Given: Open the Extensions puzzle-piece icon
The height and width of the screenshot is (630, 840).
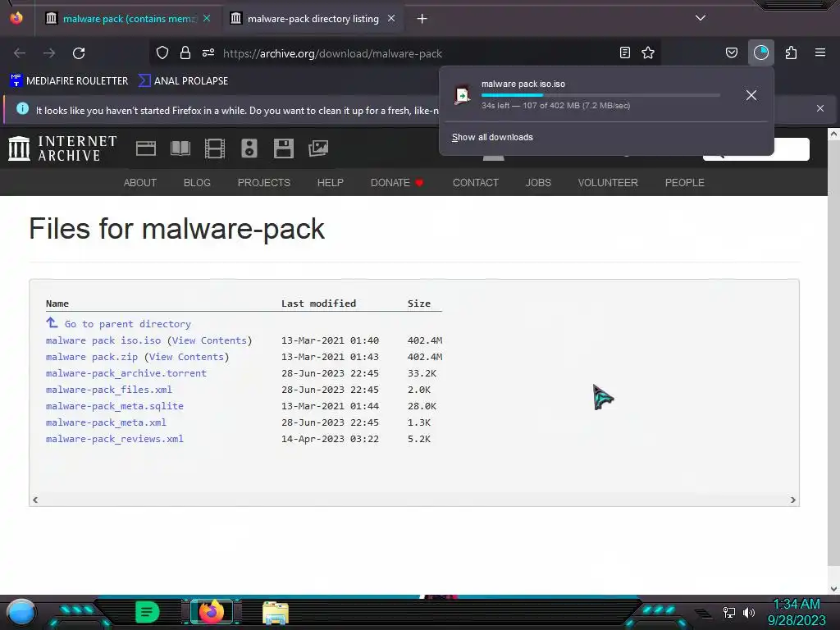Looking at the screenshot, I should (792, 52).
